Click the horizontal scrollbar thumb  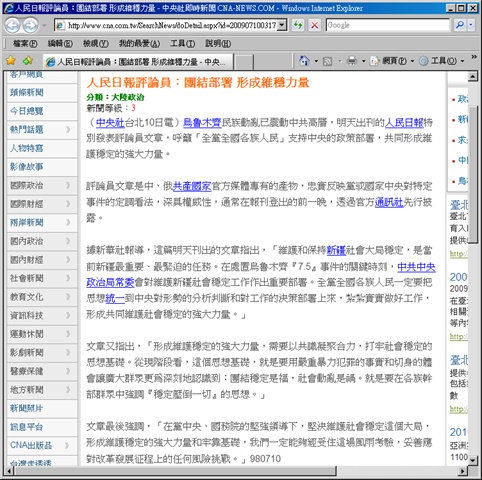point(175,471)
